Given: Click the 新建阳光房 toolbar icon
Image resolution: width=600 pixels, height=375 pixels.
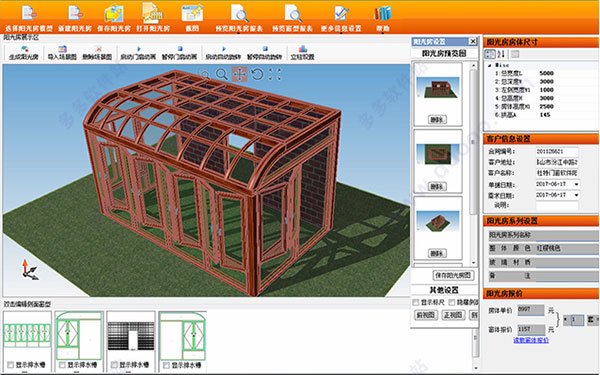Looking at the screenshot, I should click(x=75, y=17).
